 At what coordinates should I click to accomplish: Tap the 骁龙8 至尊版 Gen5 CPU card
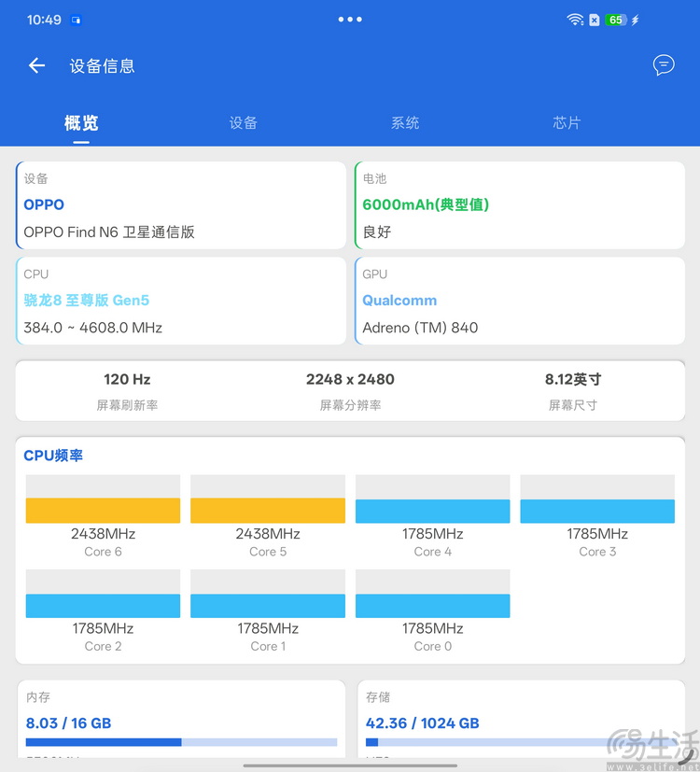click(181, 301)
